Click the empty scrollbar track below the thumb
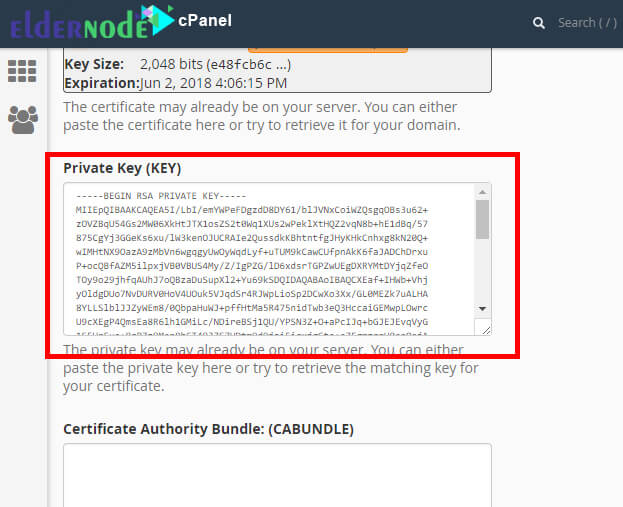This screenshot has width=623, height=507. [482, 270]
